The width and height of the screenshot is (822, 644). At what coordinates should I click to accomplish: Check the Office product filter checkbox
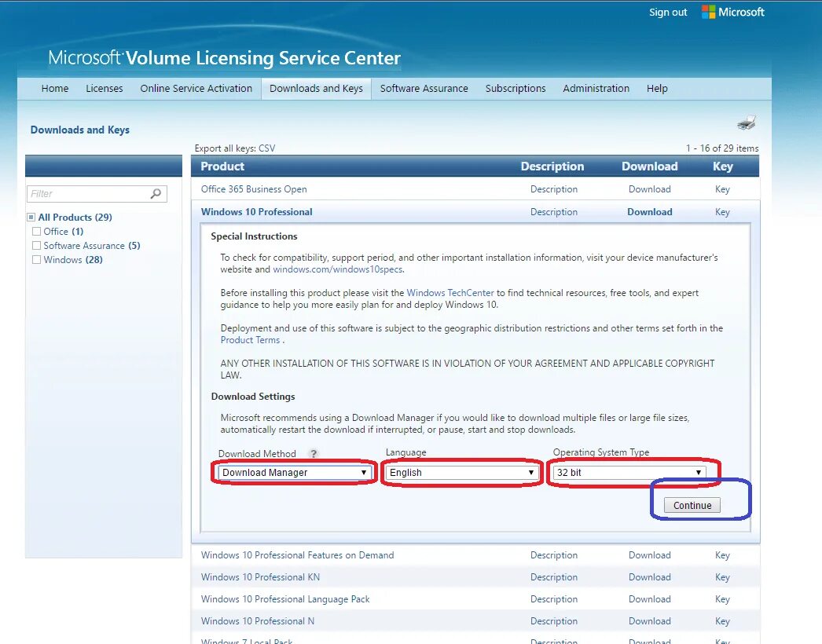(36, 231)
